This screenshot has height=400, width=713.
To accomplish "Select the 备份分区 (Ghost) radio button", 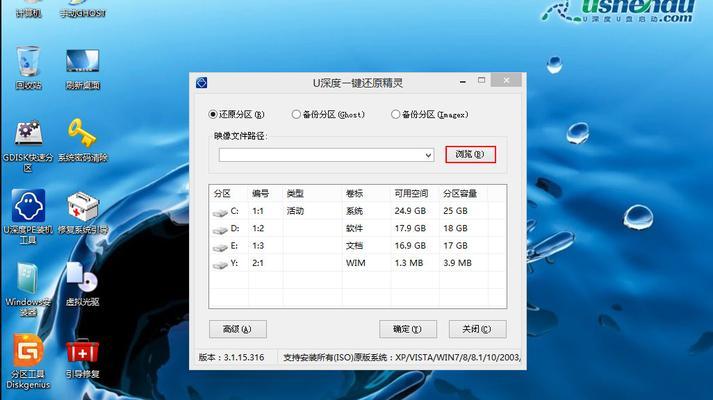I will pyautogui.click(x=296, y=115).
